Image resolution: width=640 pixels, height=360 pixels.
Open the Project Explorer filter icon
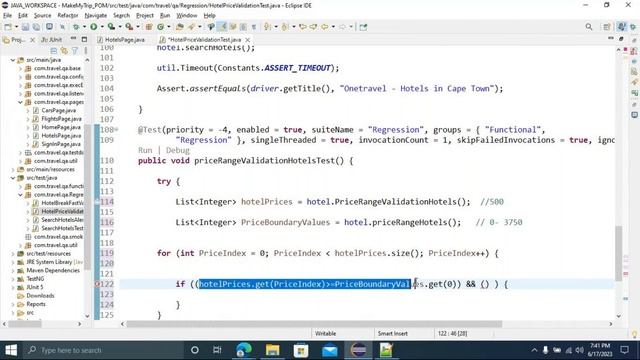pos(75,51)
